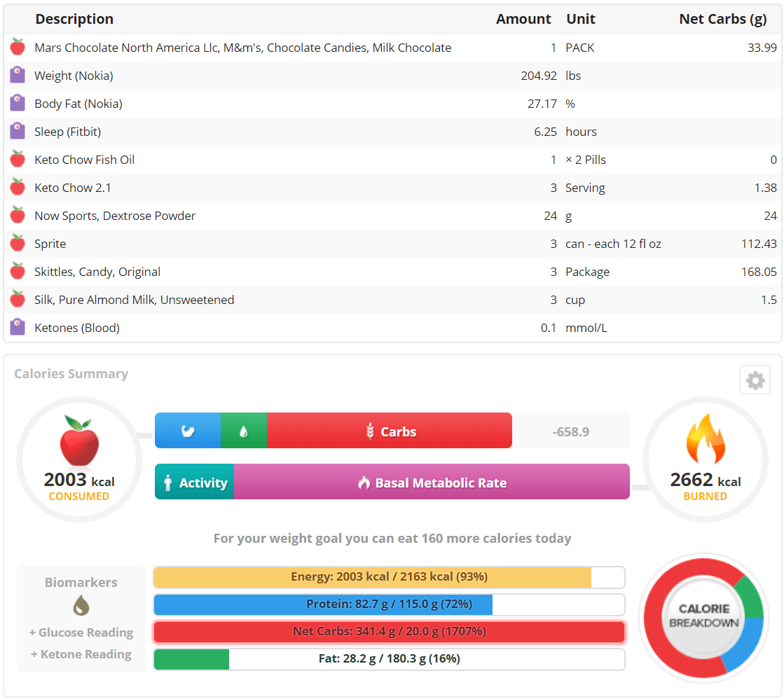Click the -658.9 calorie deficit value
This screenshot has height=699, width=784.
tap(570, 431)
